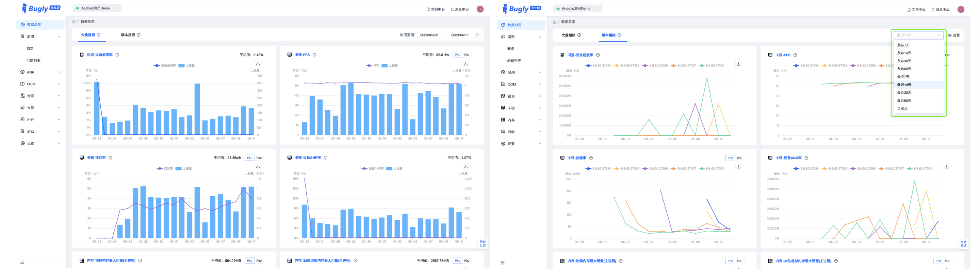This screenshot has height=274, width=980.
Task: Open 帮助反馈 floating button in left screenshot
Action: (x=483, y=244)
